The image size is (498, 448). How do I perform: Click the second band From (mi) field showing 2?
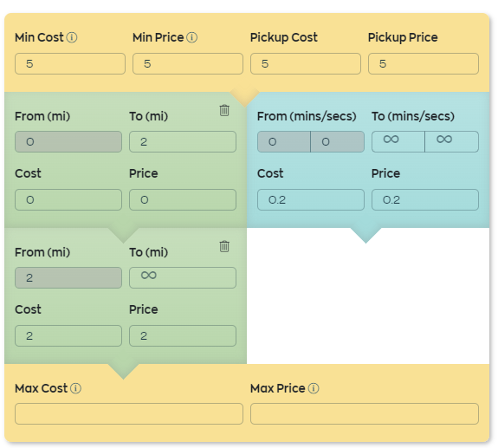[x=68, y=277]
